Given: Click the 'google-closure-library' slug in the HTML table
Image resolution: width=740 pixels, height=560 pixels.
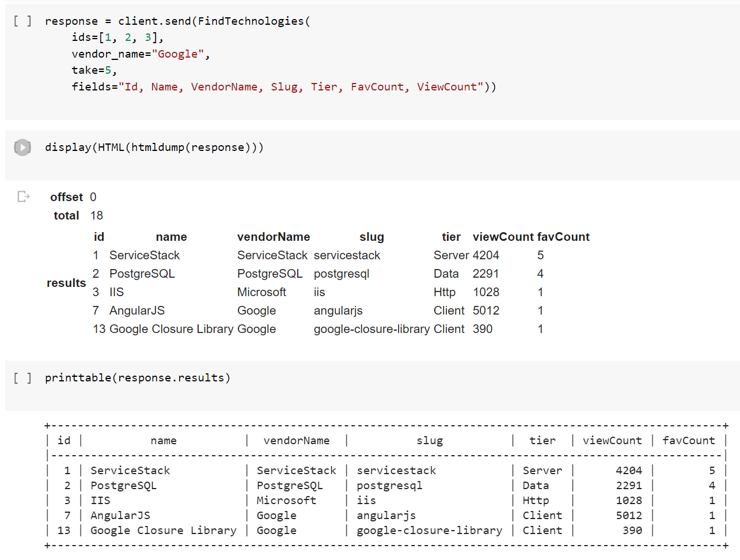Looking at the screenshot, I should click(x=371, y=329).
